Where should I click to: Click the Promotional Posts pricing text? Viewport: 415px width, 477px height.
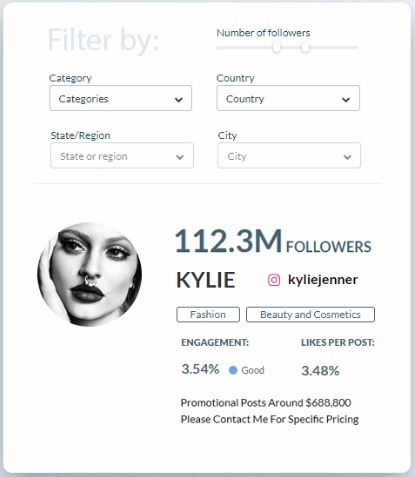click(266, 403)
